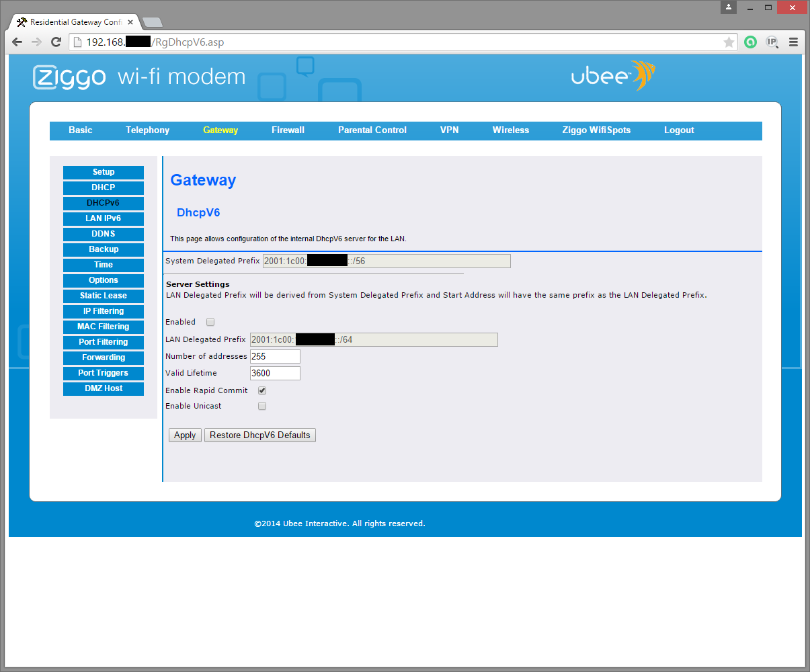Click the browser forward arrow

(x=36, y=42)
